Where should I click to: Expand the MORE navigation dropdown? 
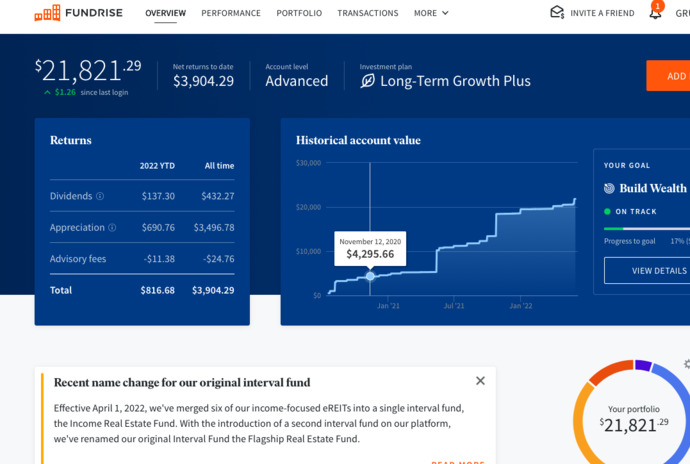tap(431, 13)
